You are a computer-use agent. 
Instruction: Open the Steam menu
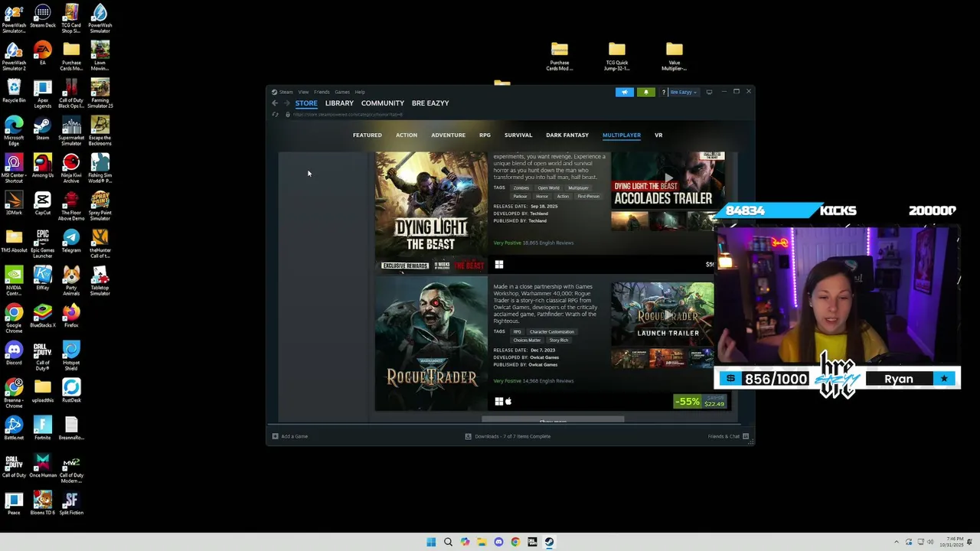click(286, 92)
